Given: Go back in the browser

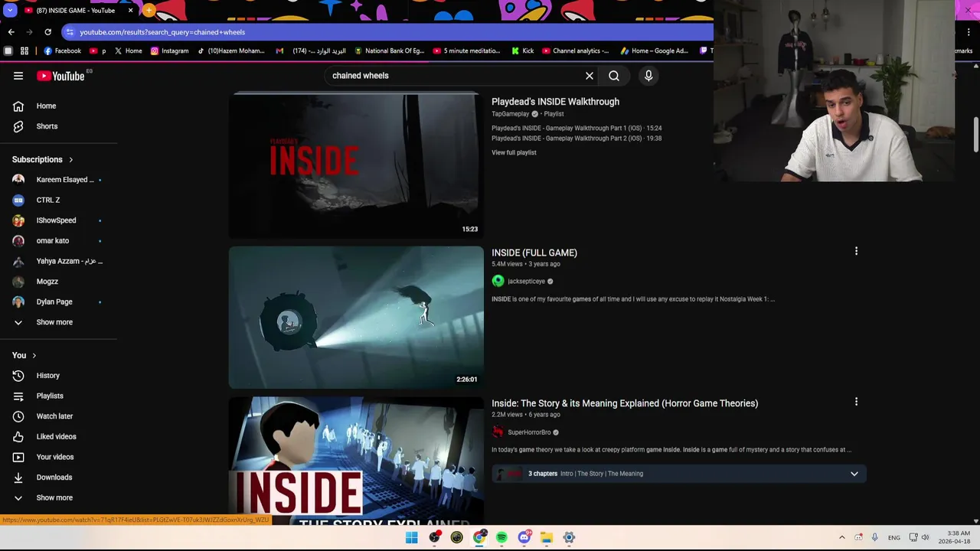Looking at the screenshot, I should (x=11, y=32).
